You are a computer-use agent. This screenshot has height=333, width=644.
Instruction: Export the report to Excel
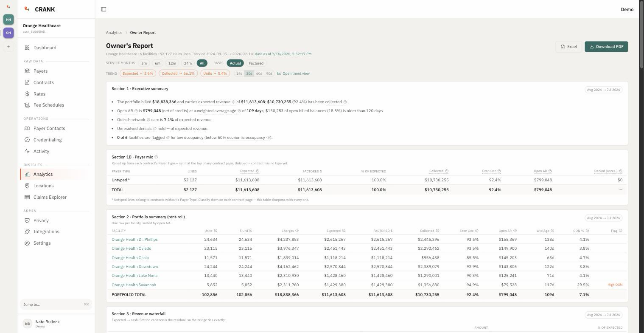[568, 47]
